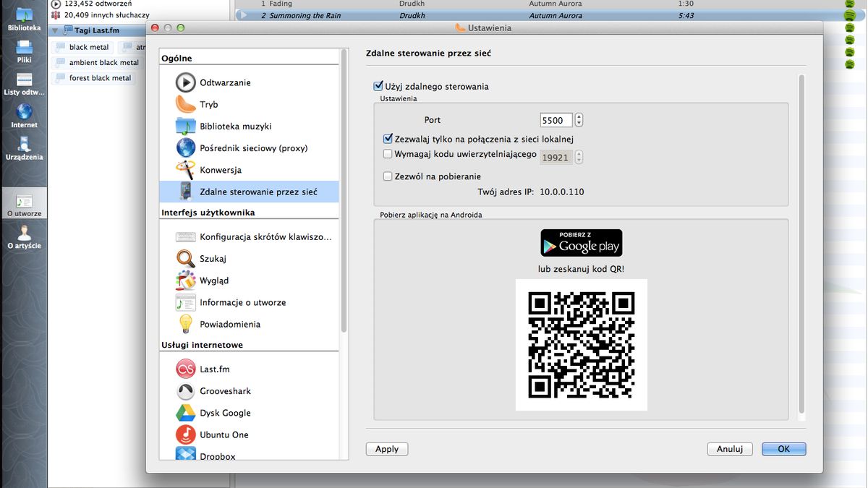868x488 pixels.
Task: Uncheck Użyj zdalnego sterowania checkbox
Action: click(x=378, y=86)
